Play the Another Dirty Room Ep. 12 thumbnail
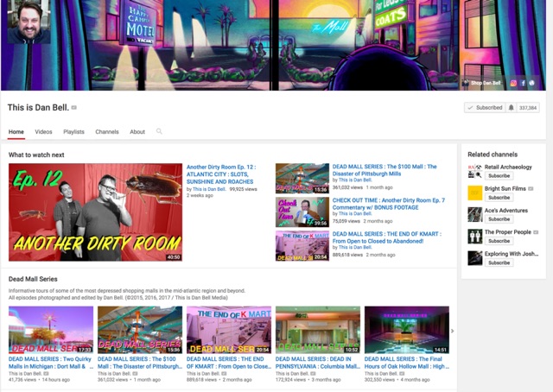Screen dimensions: 553x392 pos(96,212)
